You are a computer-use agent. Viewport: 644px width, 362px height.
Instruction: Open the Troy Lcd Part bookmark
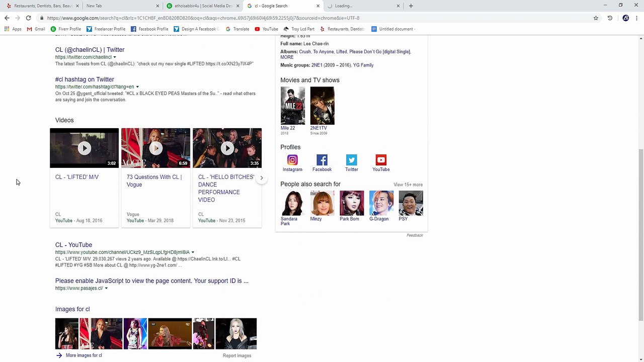pyautogui.click(x=299, y=29)
